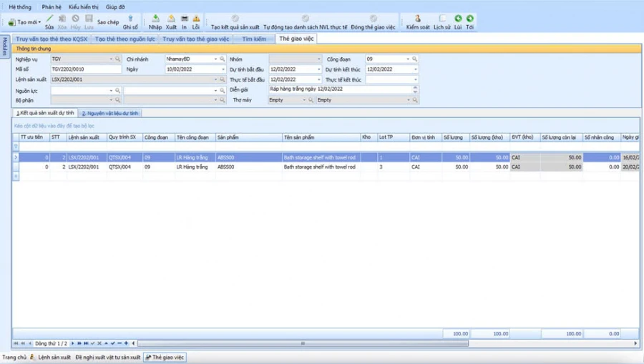The image size is (644, 364).
Task: Click the In (print) printer icon
Action: 185,19
